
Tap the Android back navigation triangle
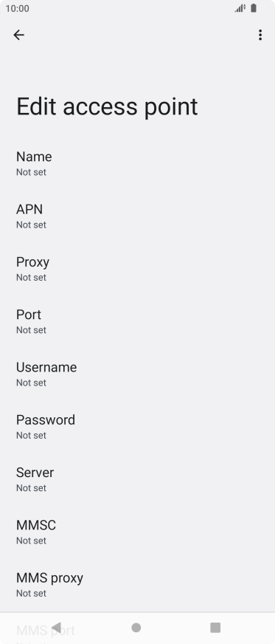click(57, 627)
